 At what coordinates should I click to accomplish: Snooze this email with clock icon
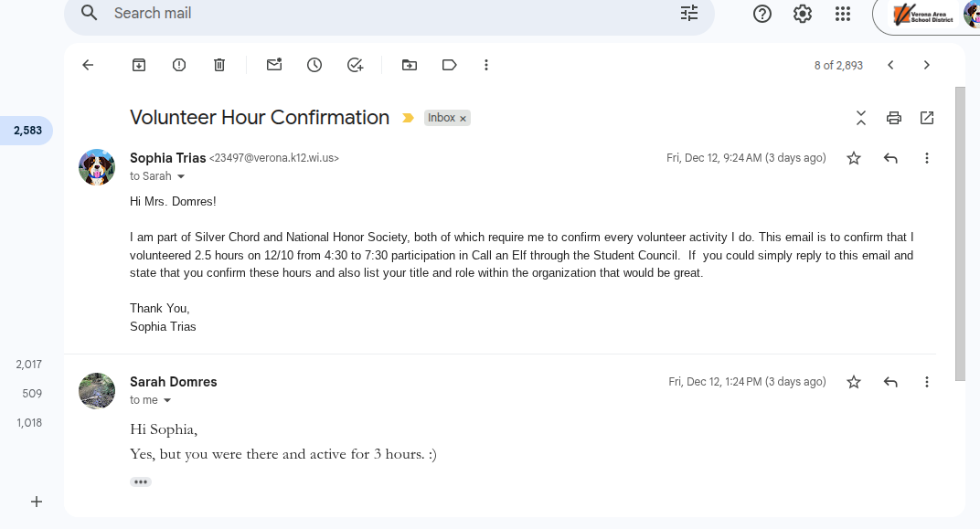coord(314,65)
